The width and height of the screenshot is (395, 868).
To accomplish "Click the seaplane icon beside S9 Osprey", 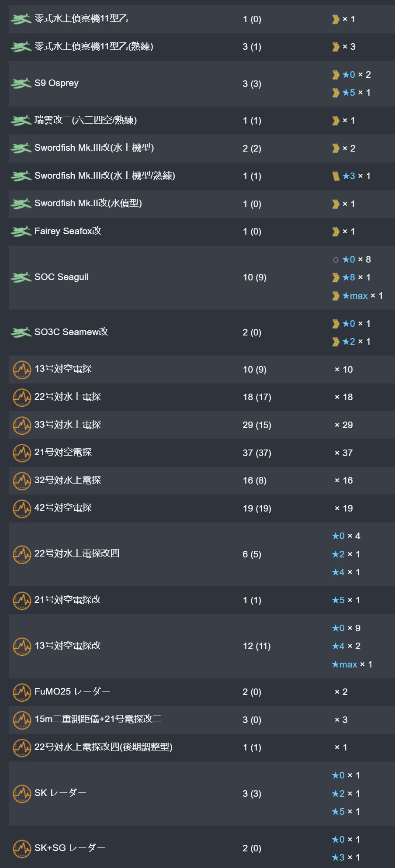I will 21,83.
